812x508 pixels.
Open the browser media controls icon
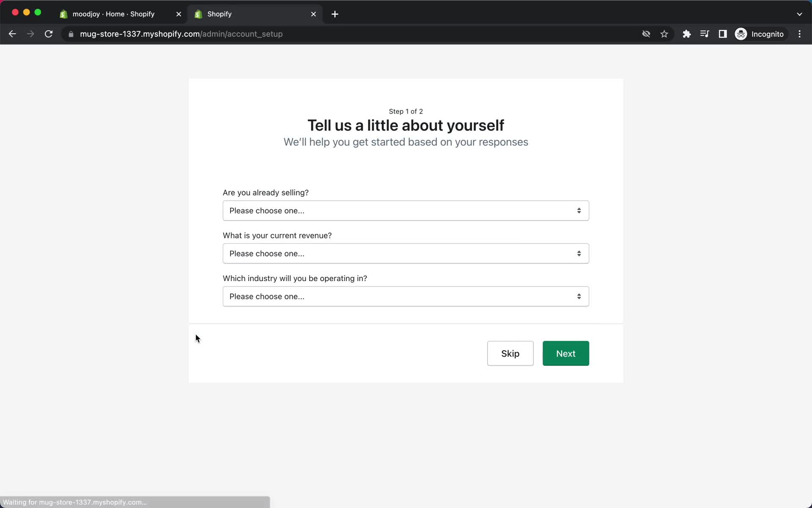[704, 34]
